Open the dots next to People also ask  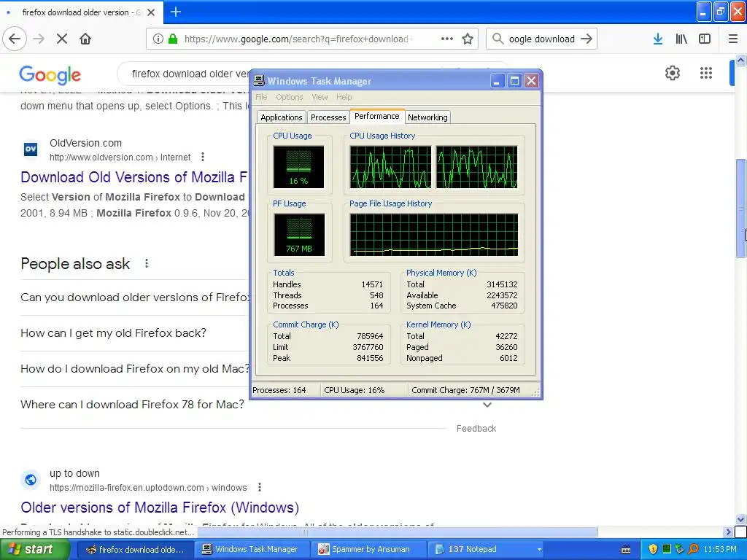point(147,262)
